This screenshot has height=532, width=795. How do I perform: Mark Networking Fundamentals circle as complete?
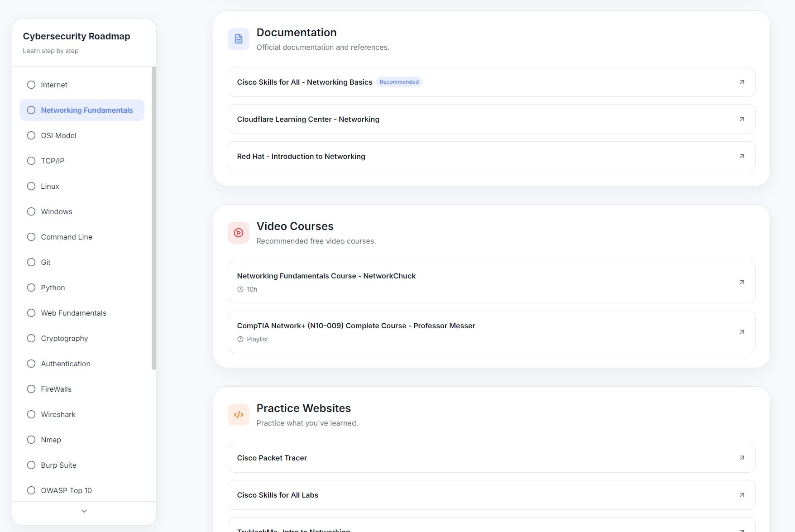31,110
